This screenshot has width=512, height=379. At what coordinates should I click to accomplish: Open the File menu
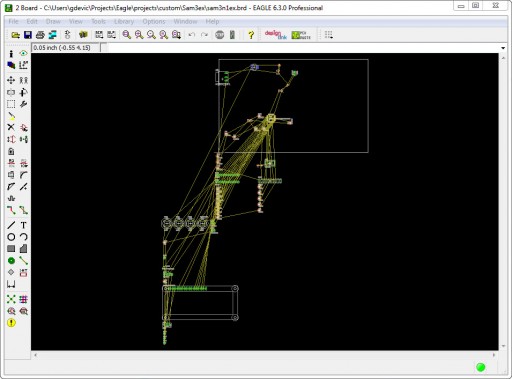pos(13,21)
